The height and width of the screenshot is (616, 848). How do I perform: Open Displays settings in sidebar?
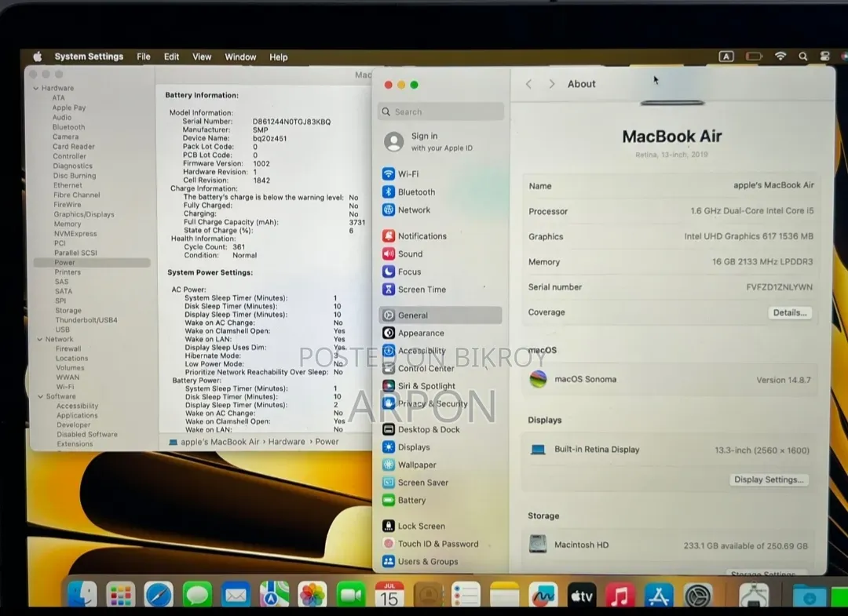407,447
